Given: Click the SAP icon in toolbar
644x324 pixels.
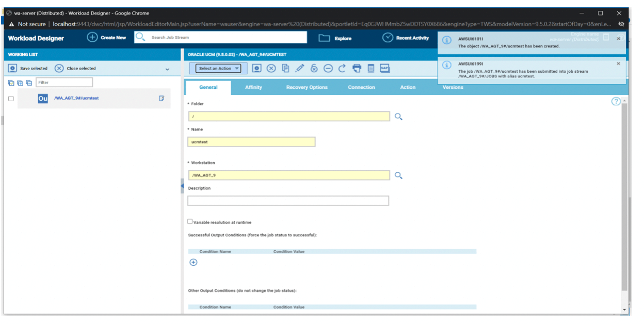Looking at the screenshot, I should tap(384, 68).
